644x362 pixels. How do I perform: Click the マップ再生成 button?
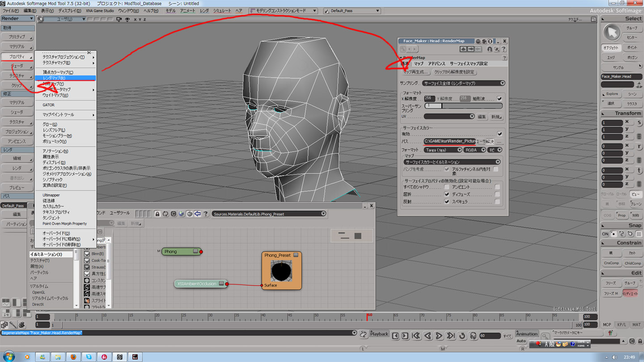(x=415, y=72)
